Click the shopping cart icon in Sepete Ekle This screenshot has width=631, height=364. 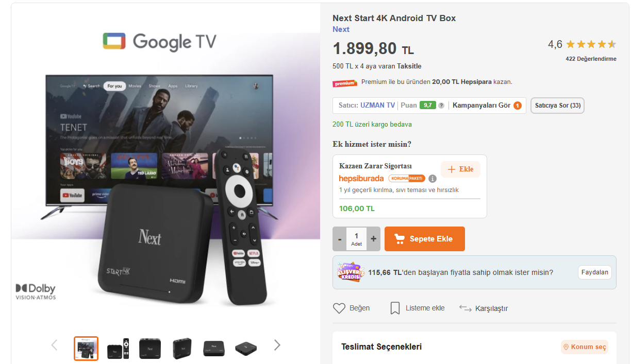[x=400, y=239]
